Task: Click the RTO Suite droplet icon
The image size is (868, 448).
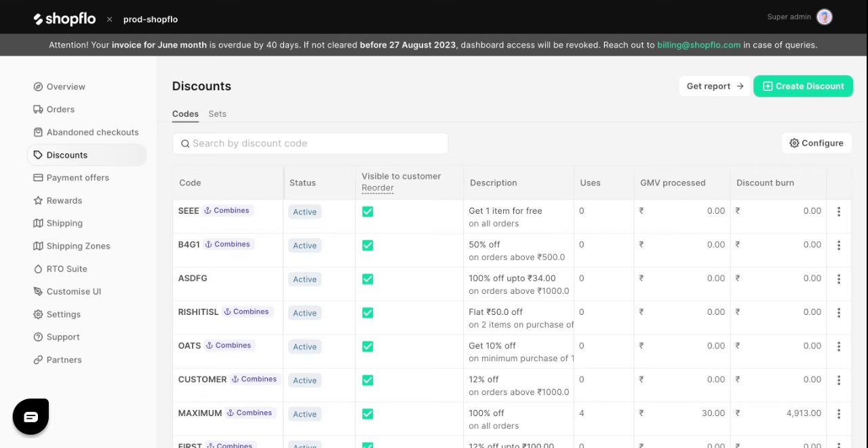Action: pos(38,269)
